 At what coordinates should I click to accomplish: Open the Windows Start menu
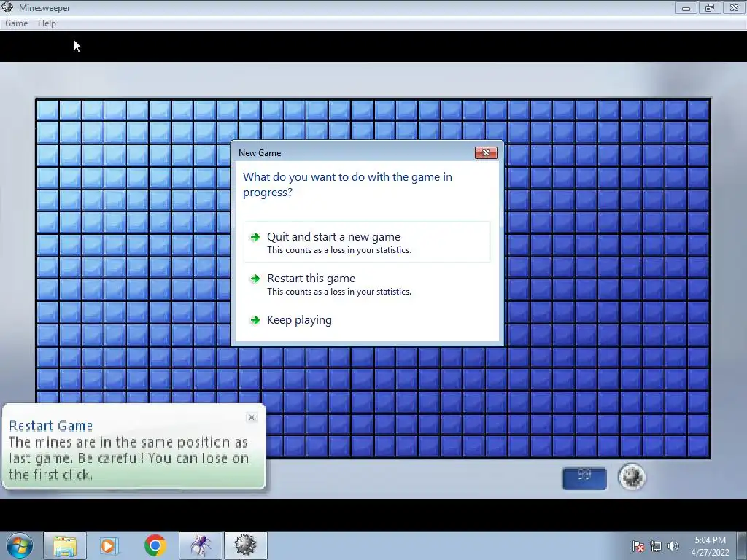click(x=20, y=545)
